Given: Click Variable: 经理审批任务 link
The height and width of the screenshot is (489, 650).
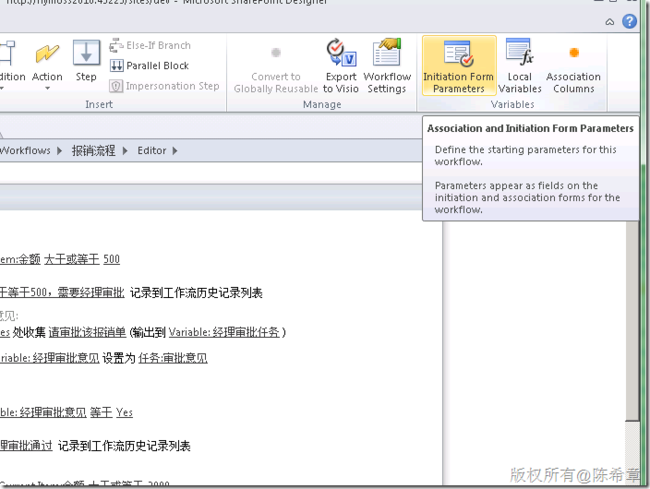Looking at the screenshot, I should [x=224, y=332].
